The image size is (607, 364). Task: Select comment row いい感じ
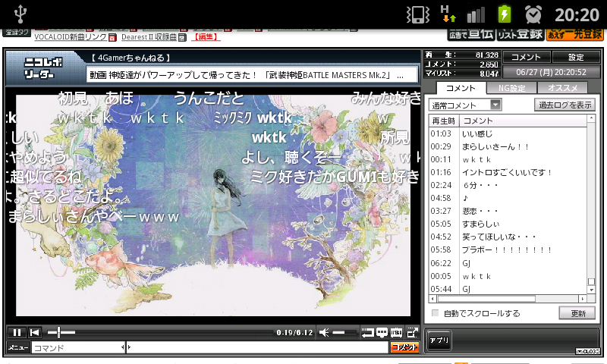[x=508, y=133]
